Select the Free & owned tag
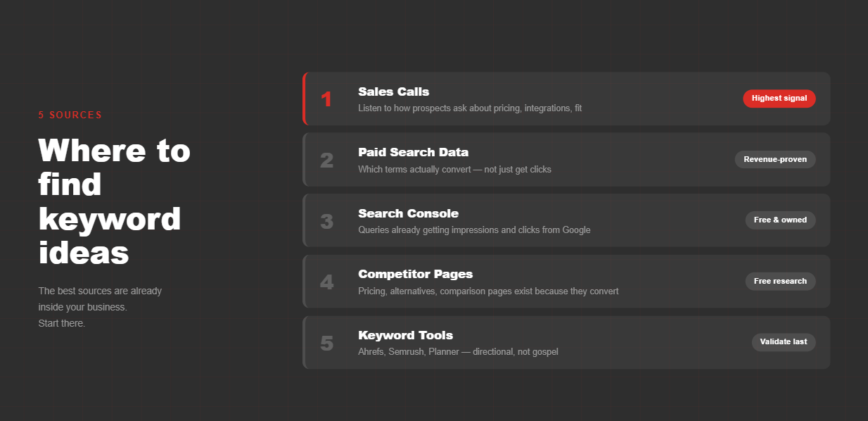 pos(780,220)
